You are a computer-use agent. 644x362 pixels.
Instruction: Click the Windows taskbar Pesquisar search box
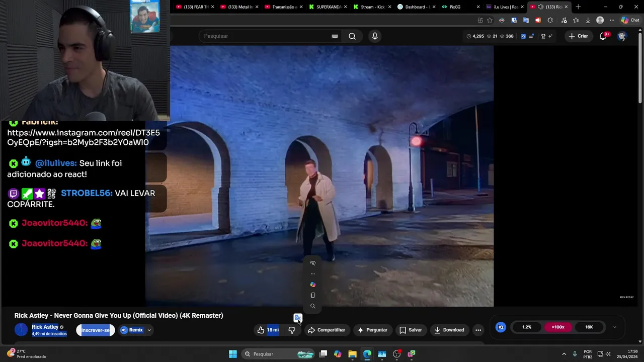coord(278,354)
